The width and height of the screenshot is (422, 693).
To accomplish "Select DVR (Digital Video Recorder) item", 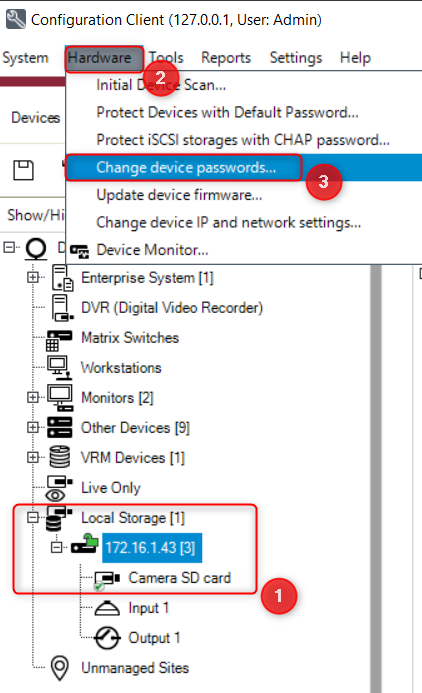I will [x=172, y=308].
